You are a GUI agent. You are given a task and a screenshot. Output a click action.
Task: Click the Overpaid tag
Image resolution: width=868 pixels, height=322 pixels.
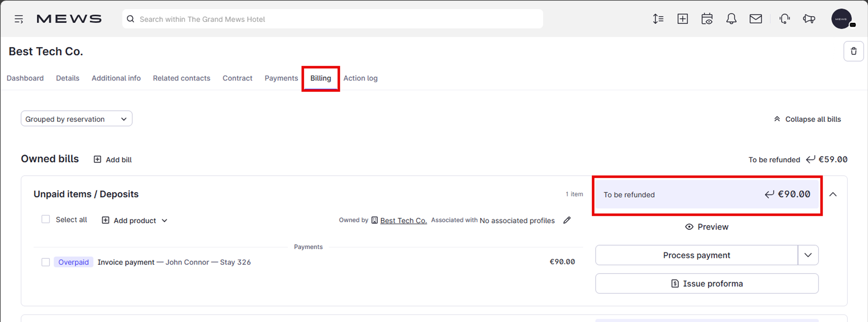[x=73, y=262]
